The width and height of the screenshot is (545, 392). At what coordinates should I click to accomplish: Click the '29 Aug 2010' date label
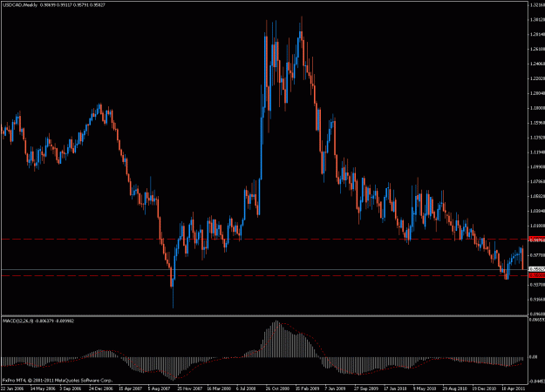click(454, 389)
